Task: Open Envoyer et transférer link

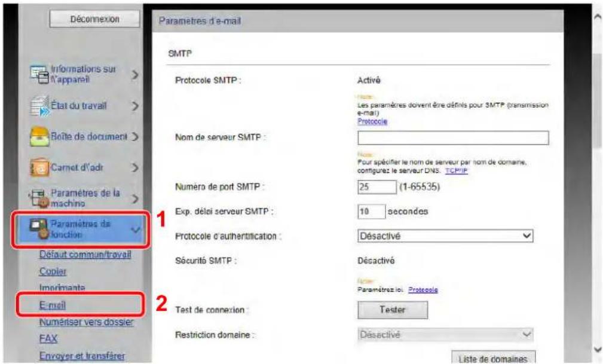Action: click(82, 356)
